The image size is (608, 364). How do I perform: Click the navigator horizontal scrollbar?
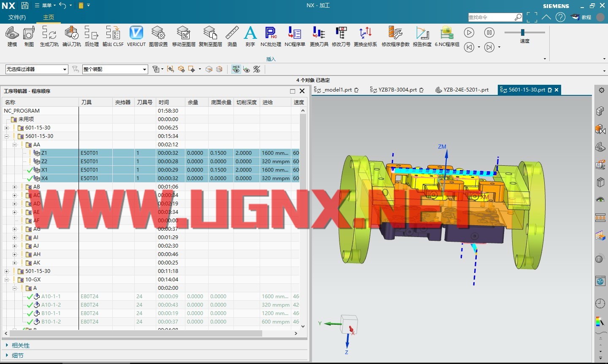[135, 333]
